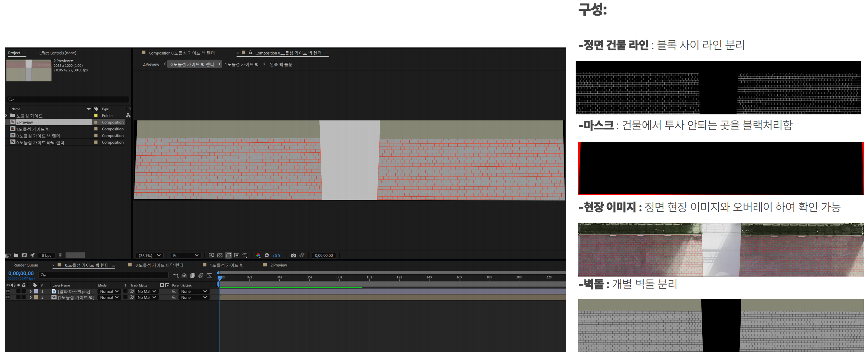Viewport: 868px width, 362px height.
Task: Hide the 알파 마스크.png layer
Action: pyautogui.click(x=8, y=291)
